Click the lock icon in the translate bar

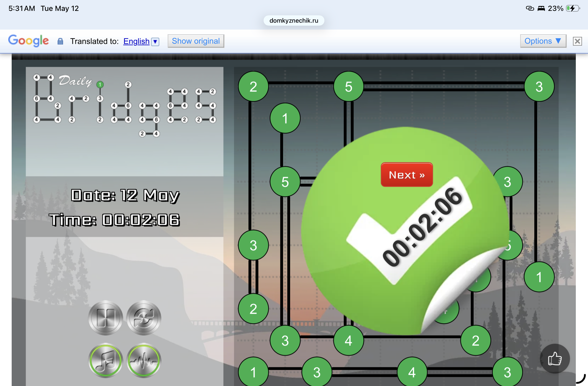click(60, 41)
